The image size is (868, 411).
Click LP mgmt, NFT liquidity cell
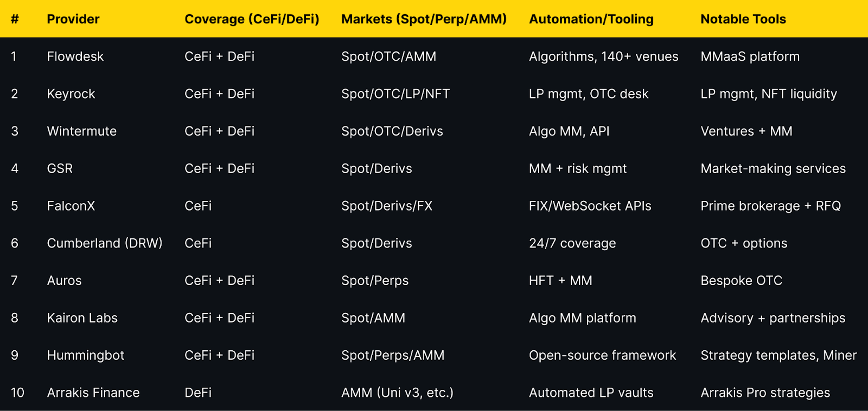[769, 94]
